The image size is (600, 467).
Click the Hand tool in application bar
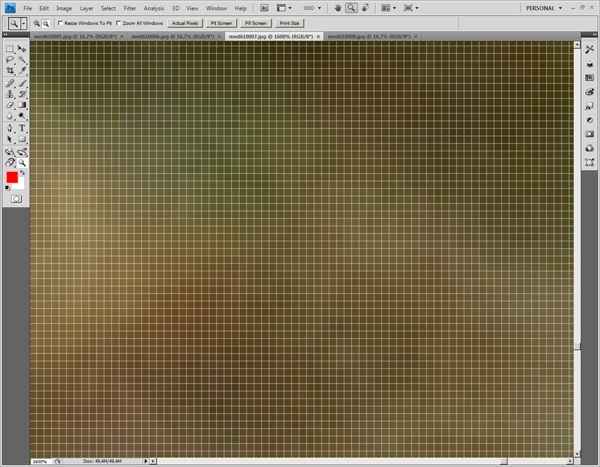[x=338, y=8]
